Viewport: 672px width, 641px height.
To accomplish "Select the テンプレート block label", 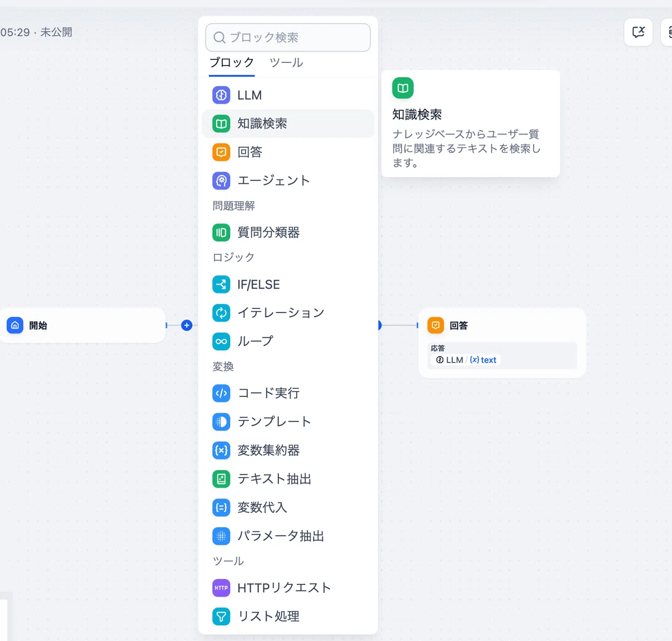I will 274,422.
